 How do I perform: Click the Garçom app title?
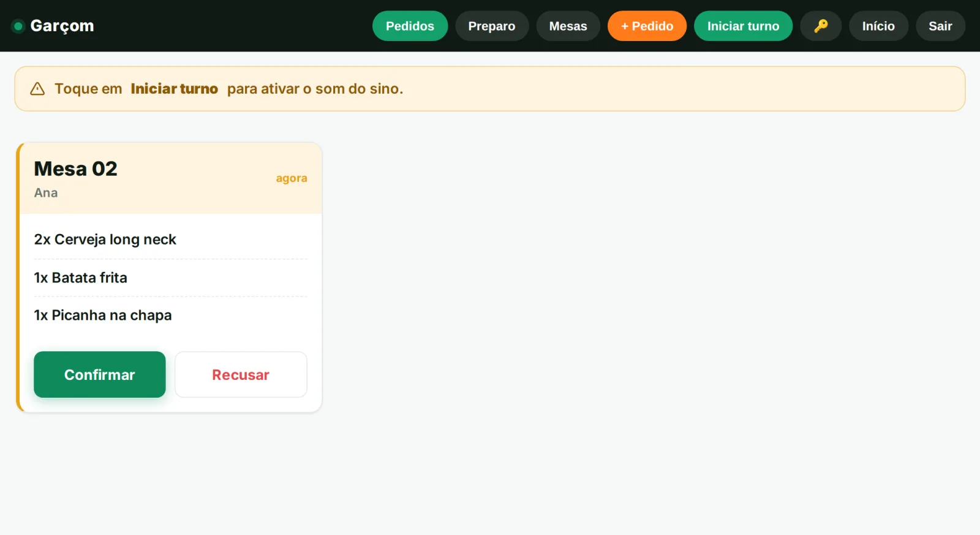(62, 26)
